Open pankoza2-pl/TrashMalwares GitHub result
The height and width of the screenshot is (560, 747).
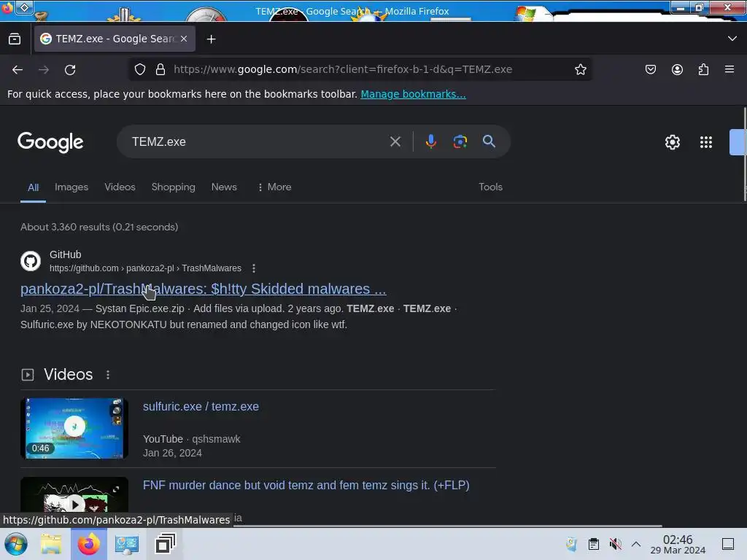coord(203,289)
